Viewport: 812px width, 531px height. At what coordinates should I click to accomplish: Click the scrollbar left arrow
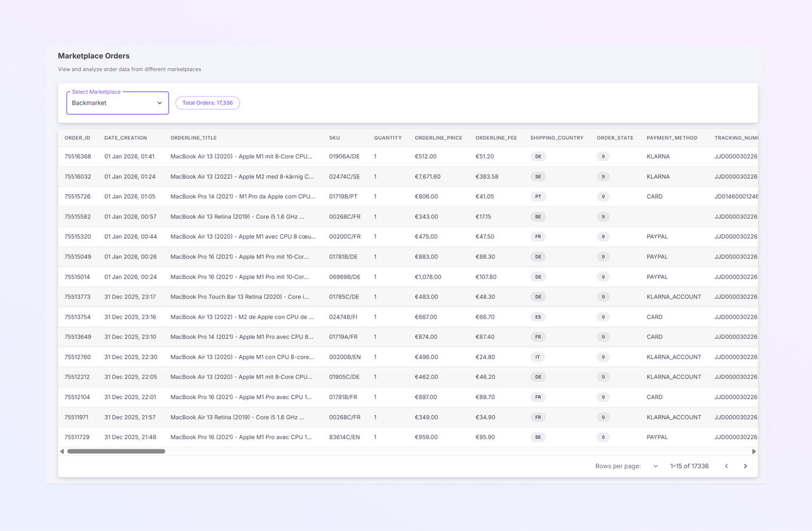click(62, 451)
